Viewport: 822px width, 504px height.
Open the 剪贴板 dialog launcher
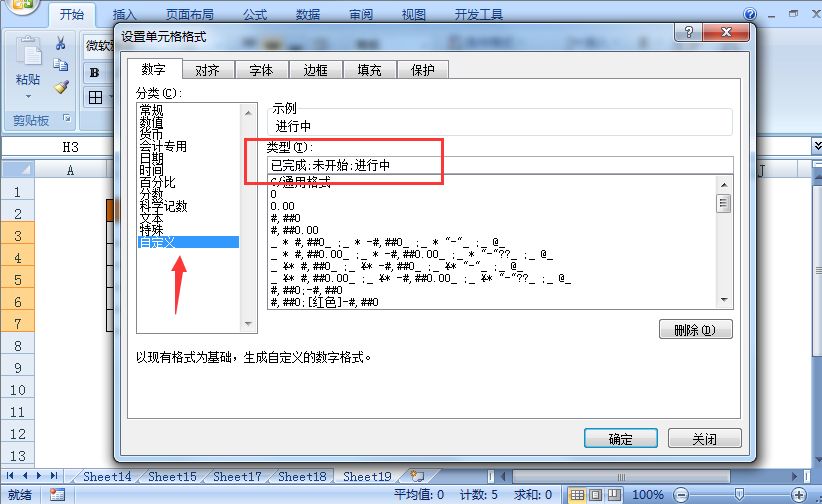(67, 119)
